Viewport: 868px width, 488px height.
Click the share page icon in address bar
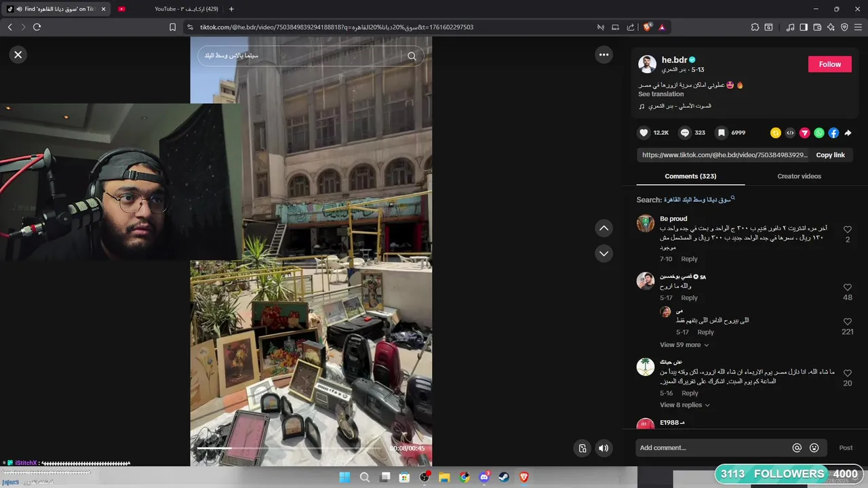click(631, 27)
